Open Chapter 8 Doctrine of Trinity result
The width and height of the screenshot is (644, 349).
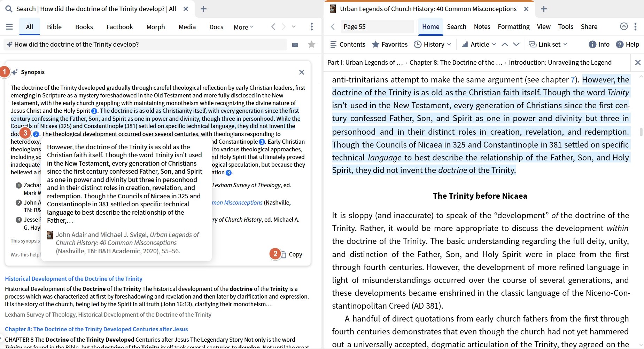(96, 329)
